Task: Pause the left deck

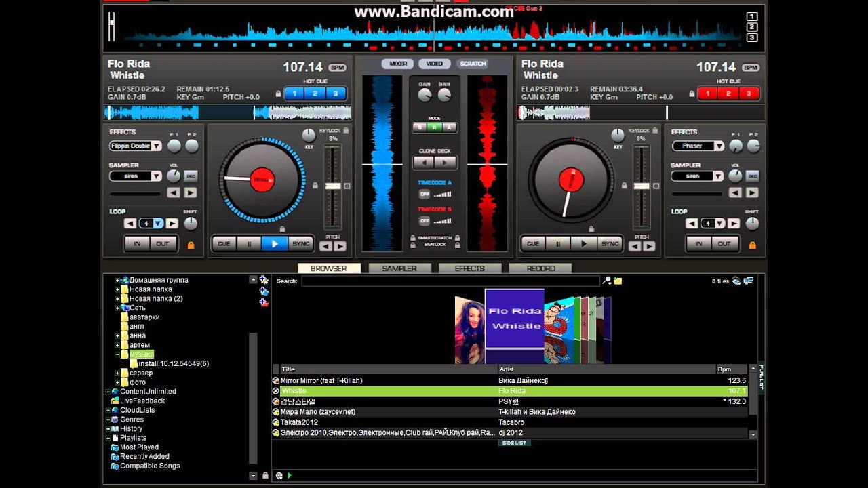Action: (x=249, y=244)
